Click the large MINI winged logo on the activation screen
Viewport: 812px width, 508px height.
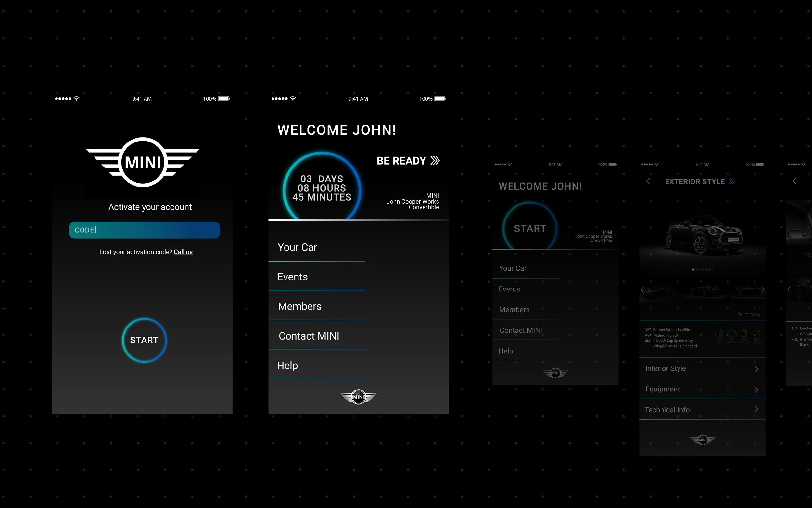(x=143, y=162)
